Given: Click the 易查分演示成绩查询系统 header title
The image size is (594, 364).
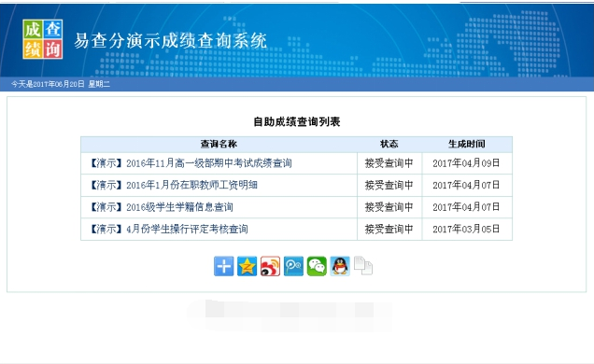Looking at the screenshot, I should [171, 40].
